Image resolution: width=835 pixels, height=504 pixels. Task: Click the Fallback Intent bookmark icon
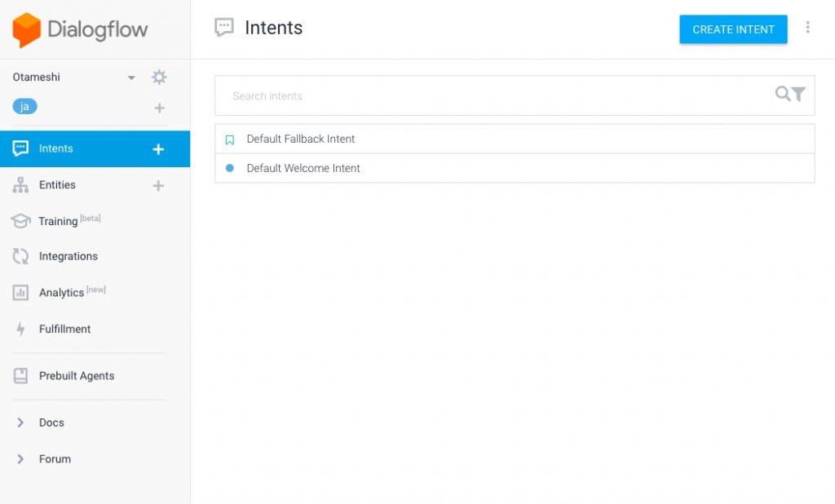click(x=229, y=139)
